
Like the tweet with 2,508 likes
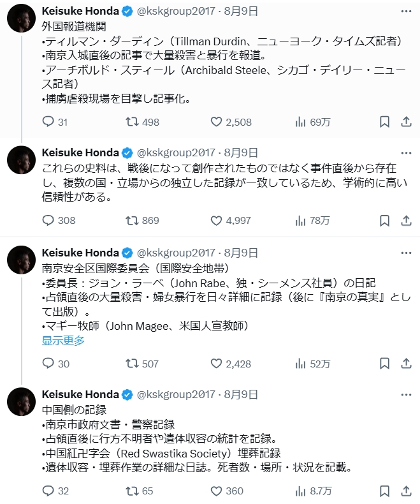(216, 122)
